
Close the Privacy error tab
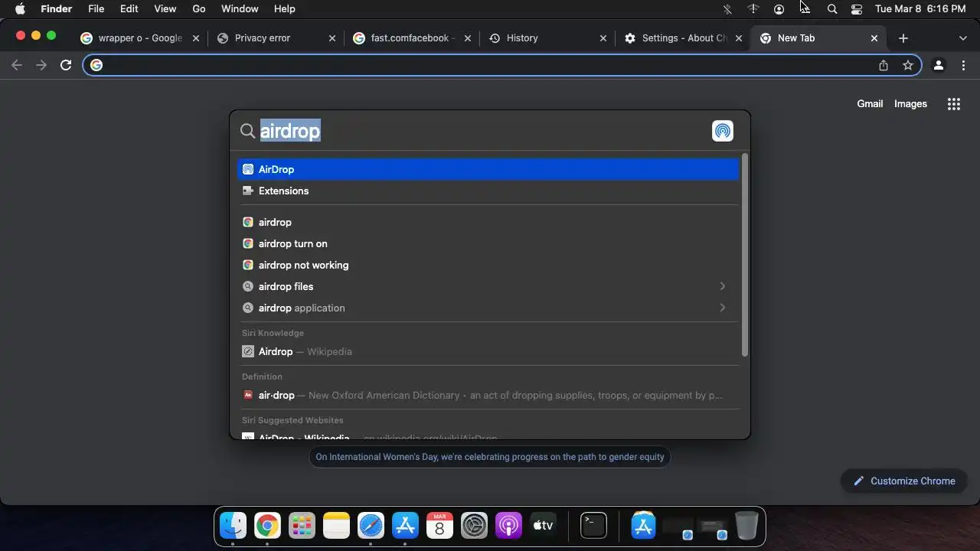tap(332, 38)
